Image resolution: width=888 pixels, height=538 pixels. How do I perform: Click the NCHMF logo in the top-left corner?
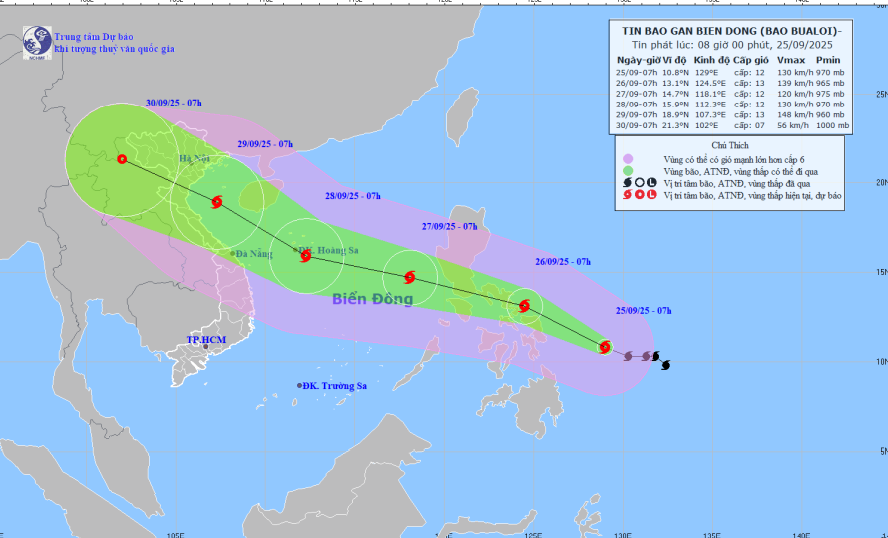click(x=39, y=42)
